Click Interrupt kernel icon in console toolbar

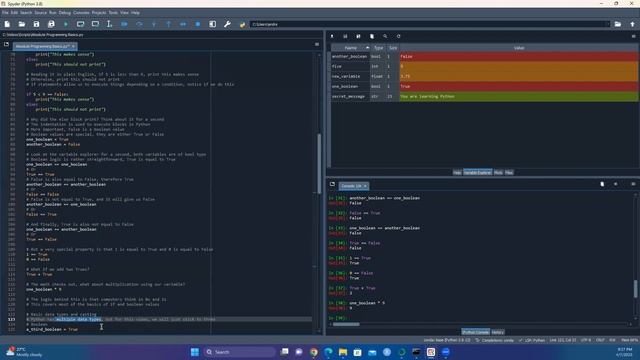click(616, 184)
